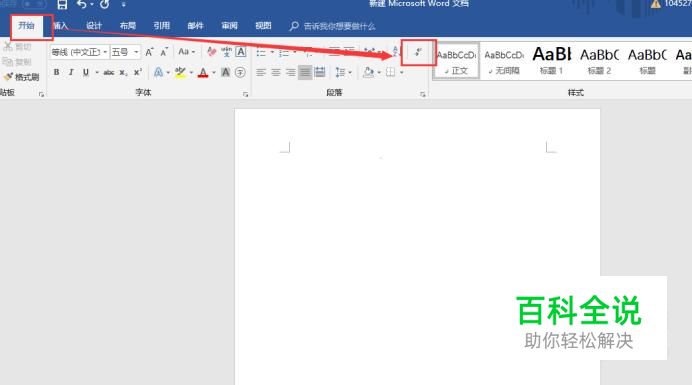Apply the 标题 (Title) style
The width and height of the screenshot is (692, 385).
(x=647, y=61)
